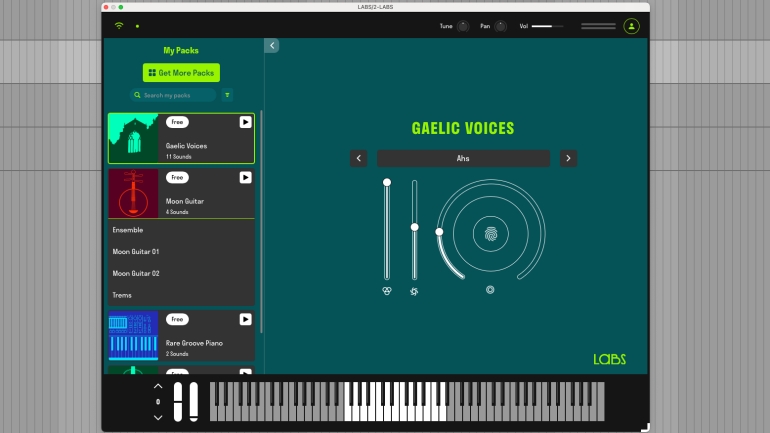Click the dynamics icon below second slider

pos(414,292)
